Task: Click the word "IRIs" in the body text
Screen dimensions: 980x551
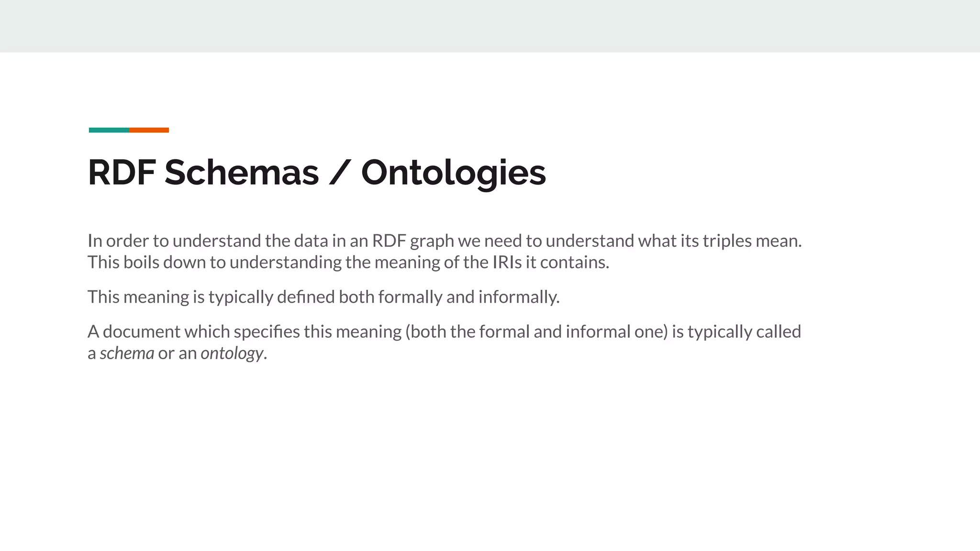Action: click(x=507, y=262)
